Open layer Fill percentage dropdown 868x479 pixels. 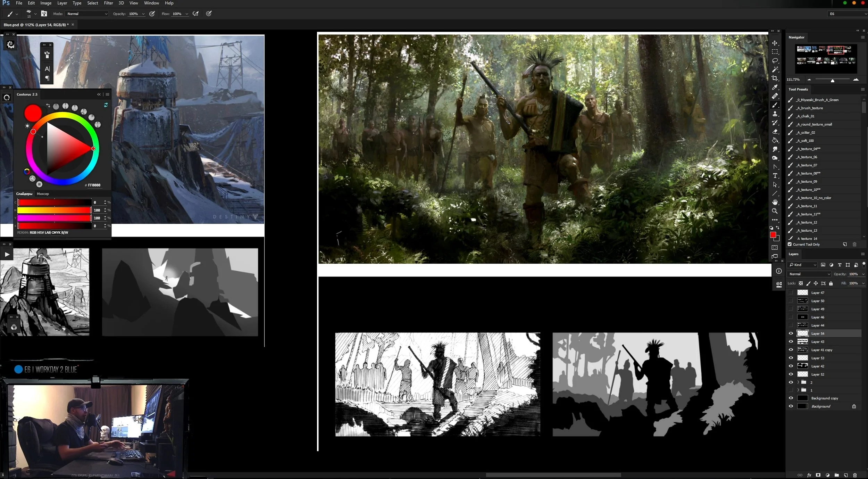pos(863,283)
